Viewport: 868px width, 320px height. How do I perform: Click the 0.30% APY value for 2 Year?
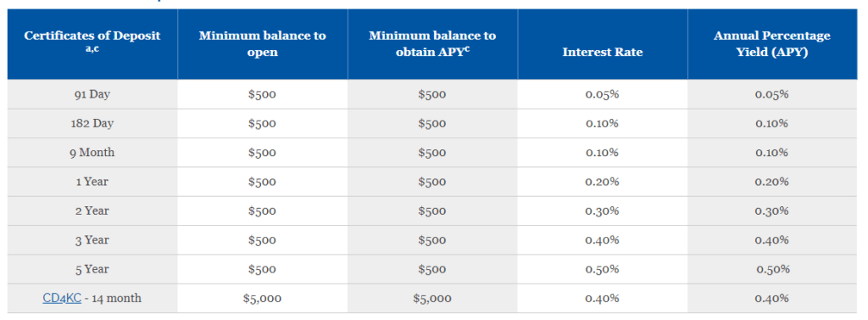771,211
